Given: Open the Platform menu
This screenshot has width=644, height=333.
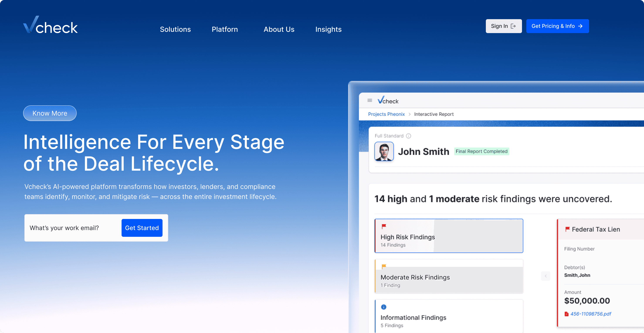Looking at the screenshot, I should [224, 29].
